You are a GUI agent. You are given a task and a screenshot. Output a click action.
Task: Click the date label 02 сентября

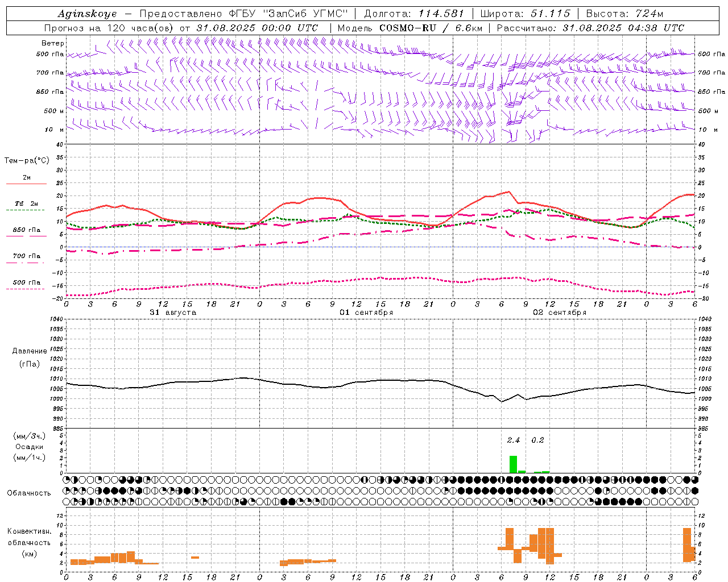[x=560, y=313]
